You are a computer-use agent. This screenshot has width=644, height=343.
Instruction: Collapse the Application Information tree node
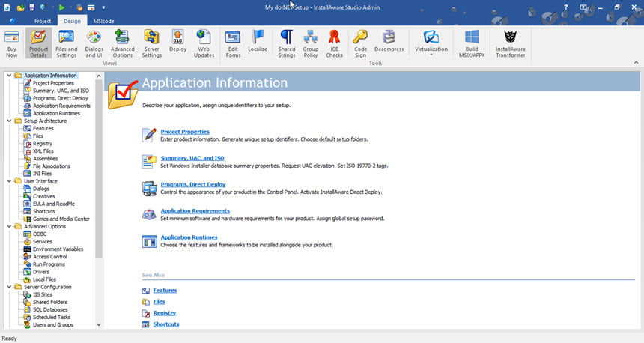[x=9, y=76]
